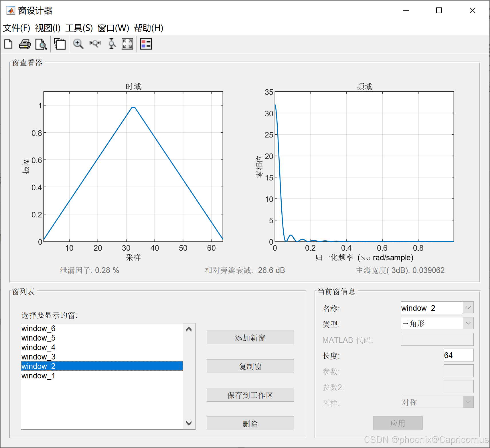Open the 窗口(W) menu
The image size is (490, 448).
tap(113, 28)
